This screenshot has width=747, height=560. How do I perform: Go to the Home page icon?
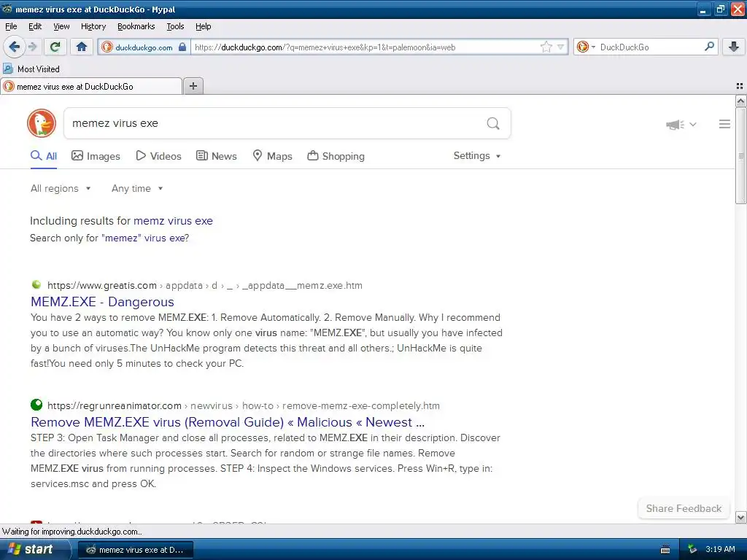click(x=82, y=47)
